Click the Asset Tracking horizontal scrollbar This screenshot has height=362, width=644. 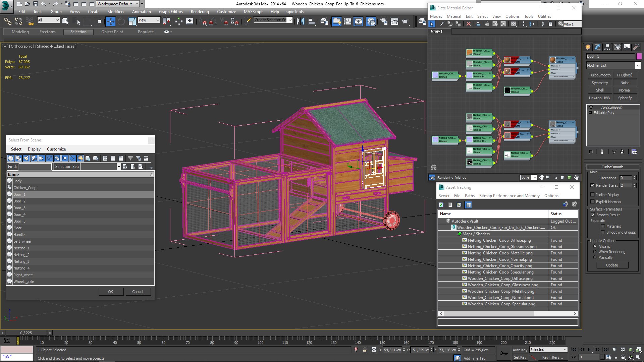click(508, 313)
